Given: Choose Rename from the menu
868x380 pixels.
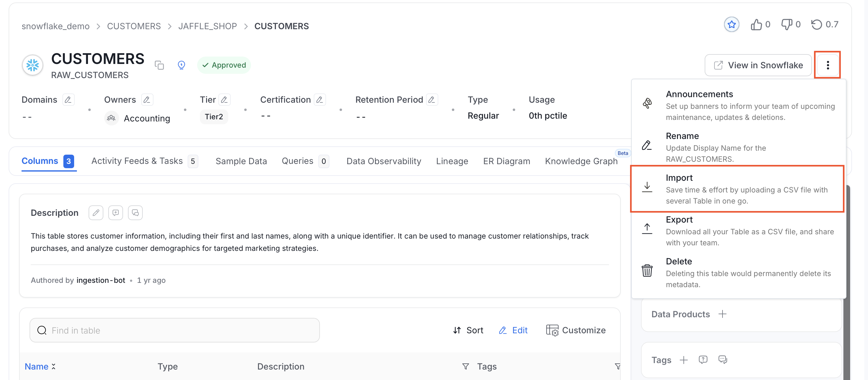Looking at the screenshot, I should pyautogui.click(x=739, y=147).
